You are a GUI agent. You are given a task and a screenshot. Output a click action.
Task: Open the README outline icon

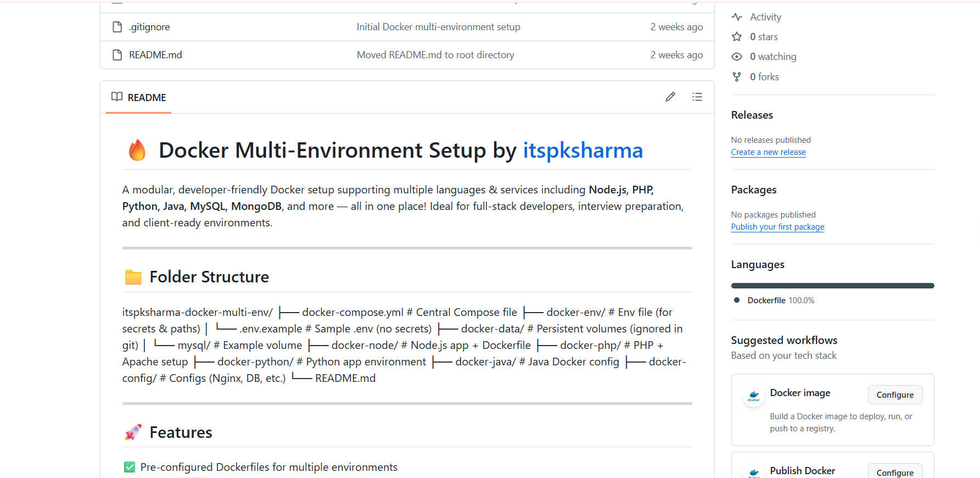(x=697, y=96)
